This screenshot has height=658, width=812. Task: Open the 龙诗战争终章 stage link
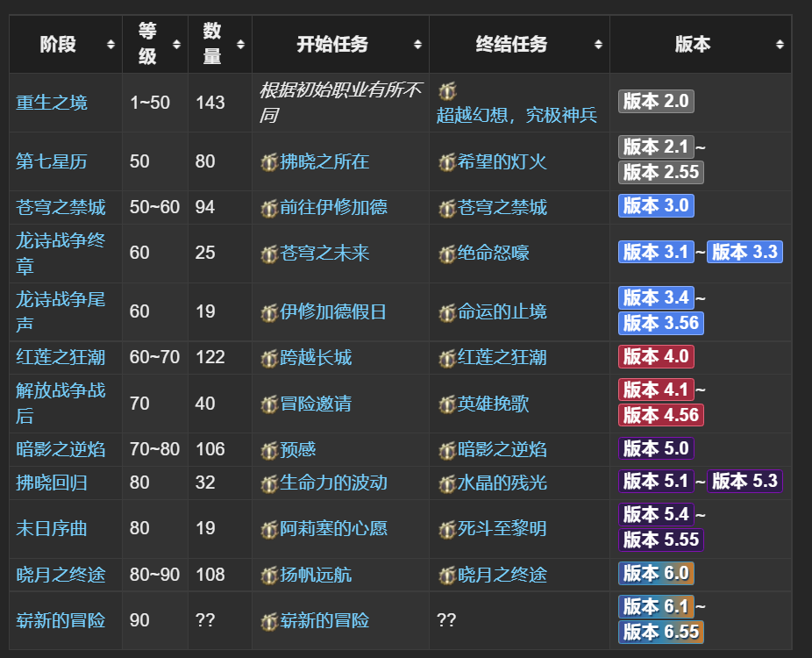coord(61,253)
